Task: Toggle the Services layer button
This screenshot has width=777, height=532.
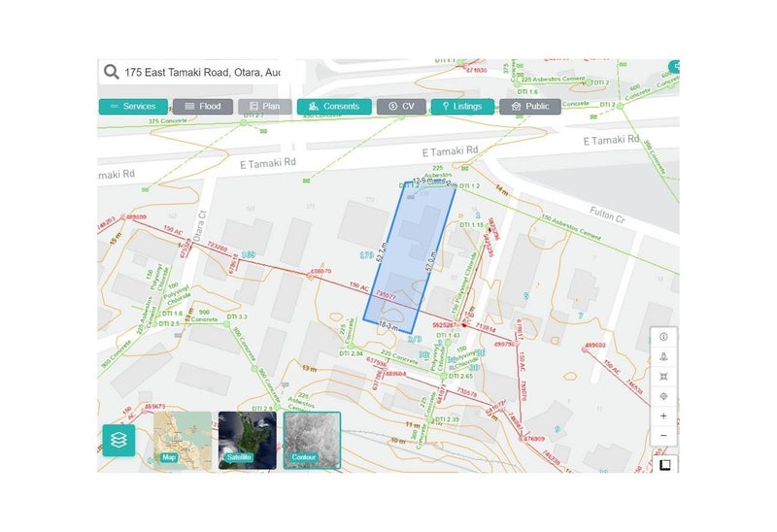Action: [x=133, y=107]
